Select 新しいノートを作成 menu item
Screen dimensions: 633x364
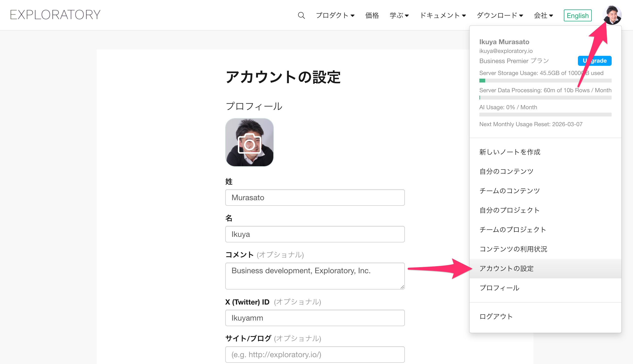tap(509, 152)
